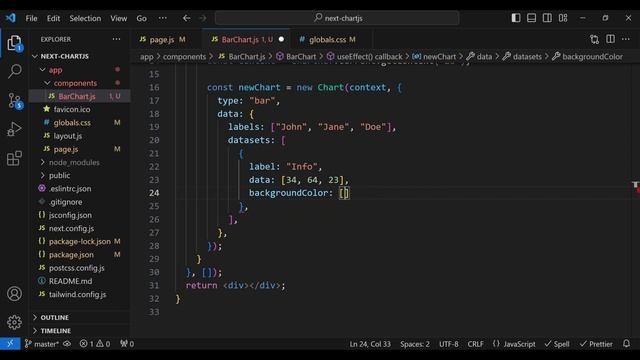Switch to the page.js tab

[x=165, y=40]
